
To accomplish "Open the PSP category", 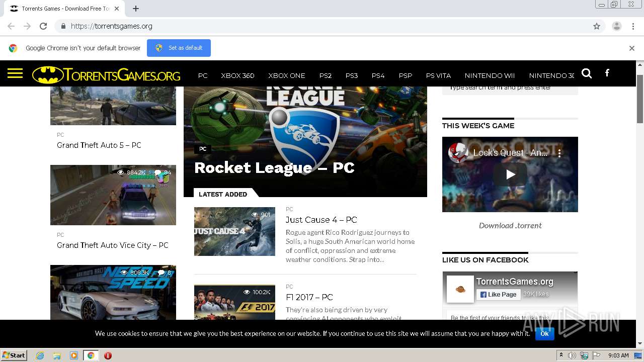I will point(406,75).
